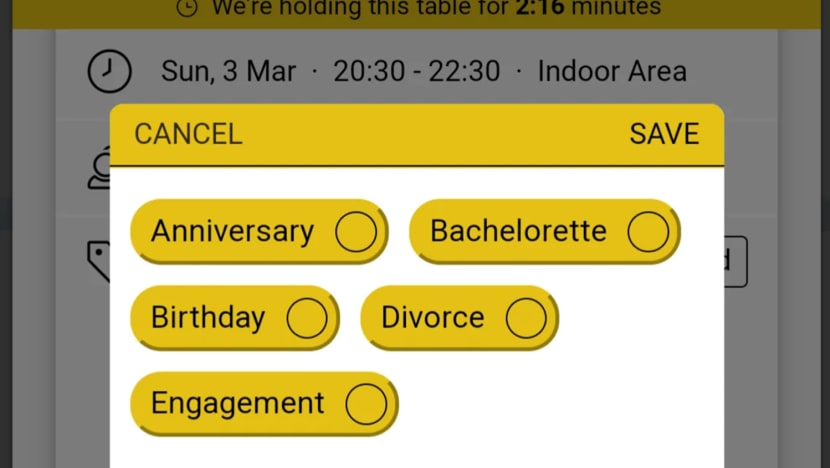
Task: Tap the Bachelorette chip label
Action: [x=518, y=232]
